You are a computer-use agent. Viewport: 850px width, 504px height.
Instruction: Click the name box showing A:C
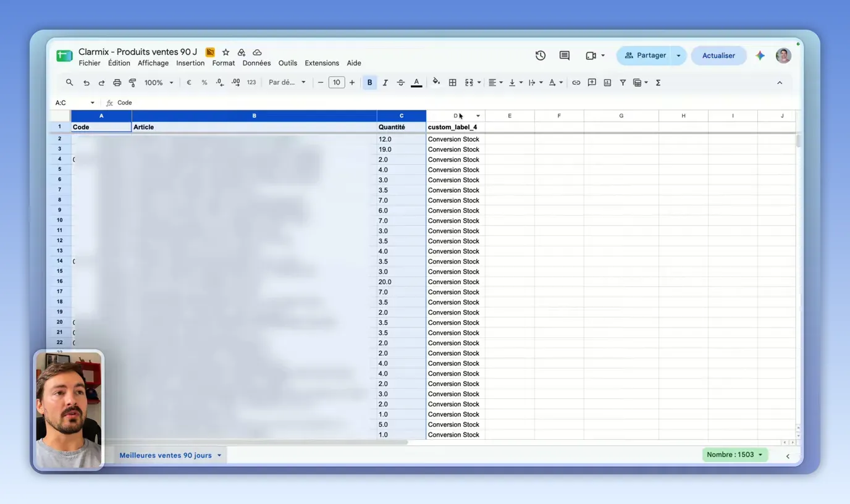74,103
